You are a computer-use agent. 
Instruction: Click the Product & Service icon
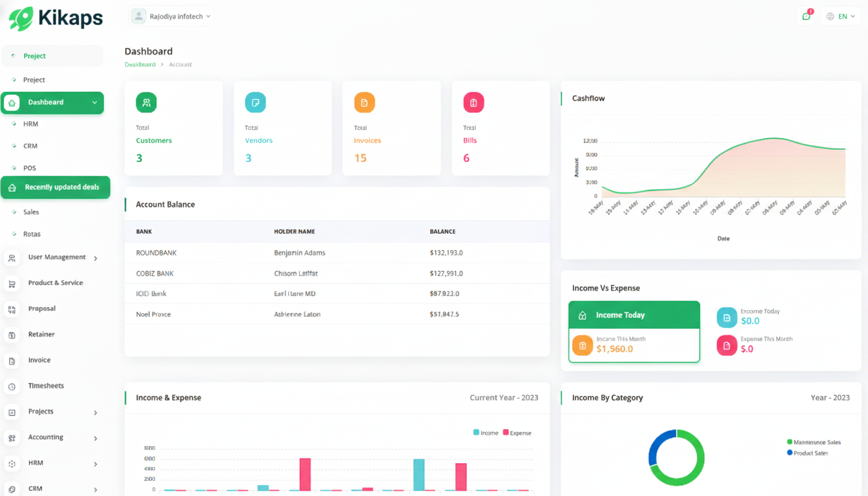tap(12, 283)
